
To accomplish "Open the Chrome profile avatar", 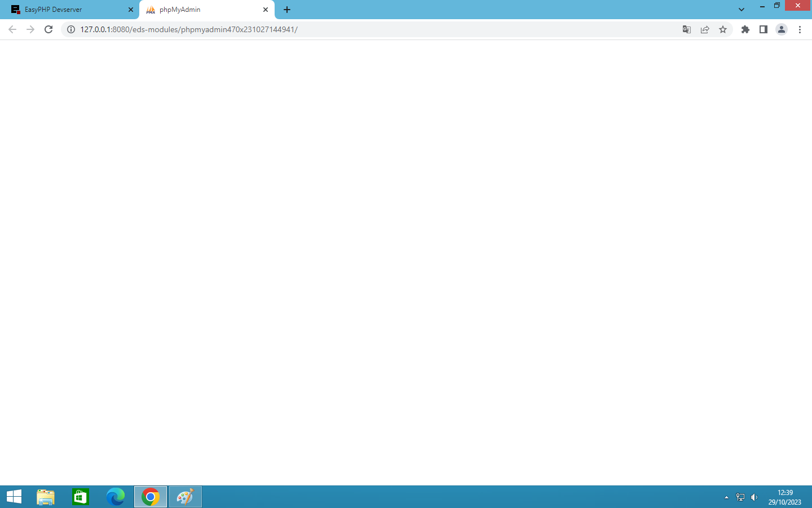I will click(x=782, y=29).
